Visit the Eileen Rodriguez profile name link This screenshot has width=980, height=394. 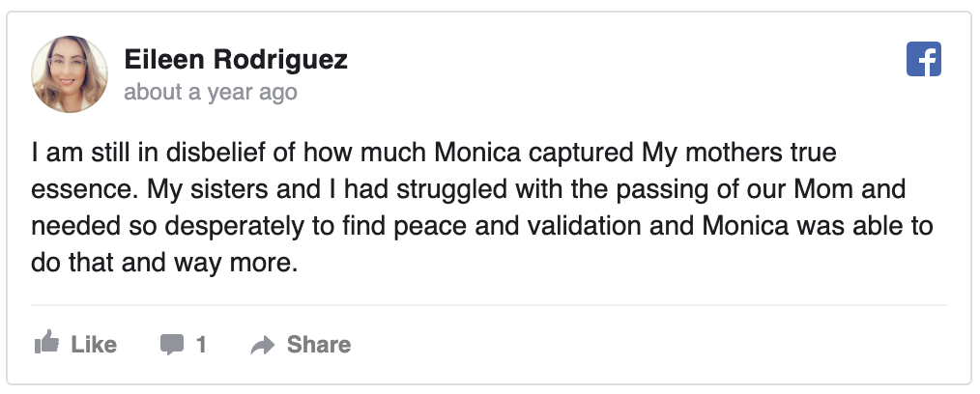click(x=236, y=61)
